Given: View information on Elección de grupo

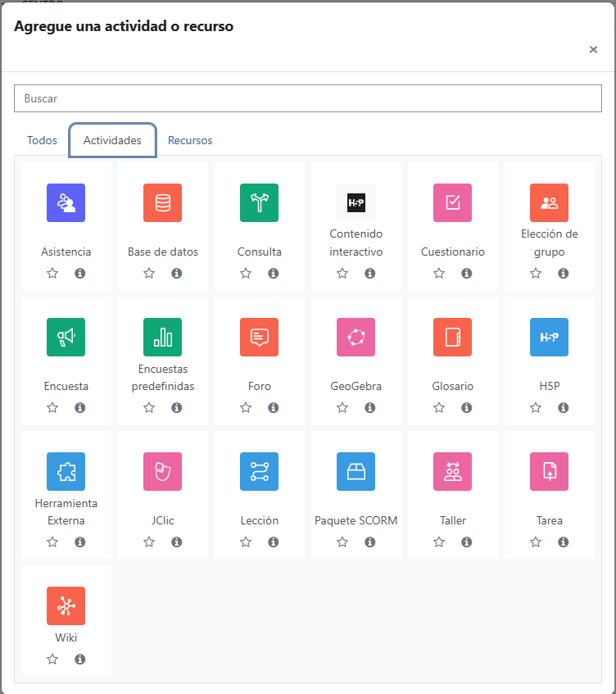Looking at the screenshot, I should pos(564,273).
